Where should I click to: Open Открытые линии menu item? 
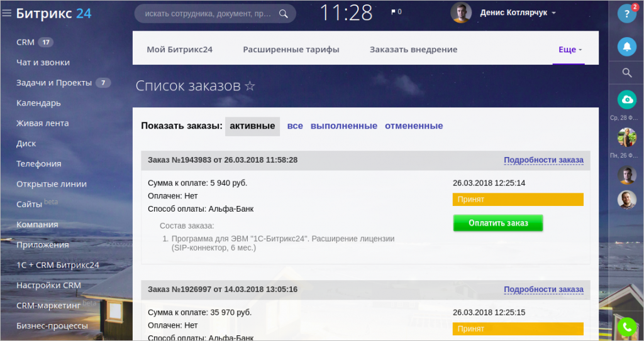click(52, 184)
